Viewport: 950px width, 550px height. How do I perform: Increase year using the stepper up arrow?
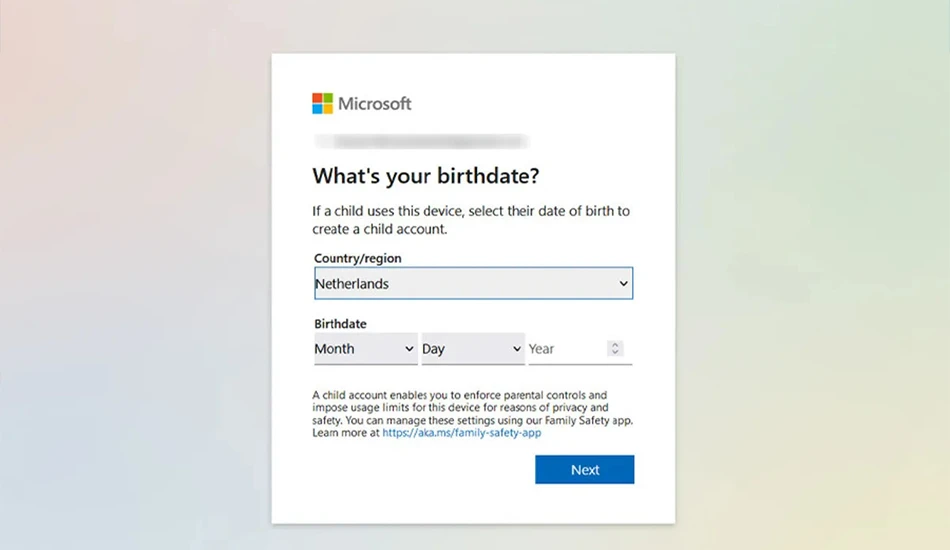coord(615,345)
